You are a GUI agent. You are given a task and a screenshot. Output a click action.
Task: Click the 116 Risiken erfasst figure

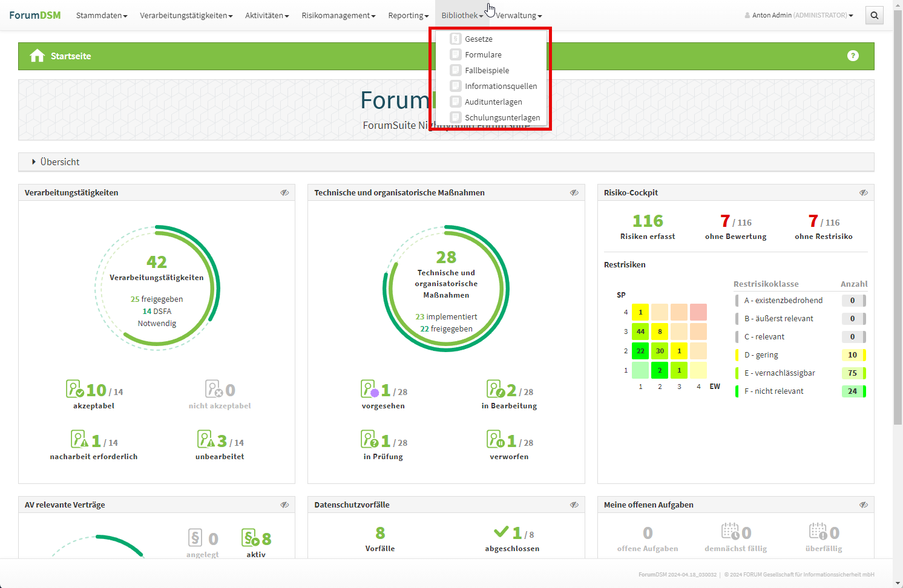648,221
